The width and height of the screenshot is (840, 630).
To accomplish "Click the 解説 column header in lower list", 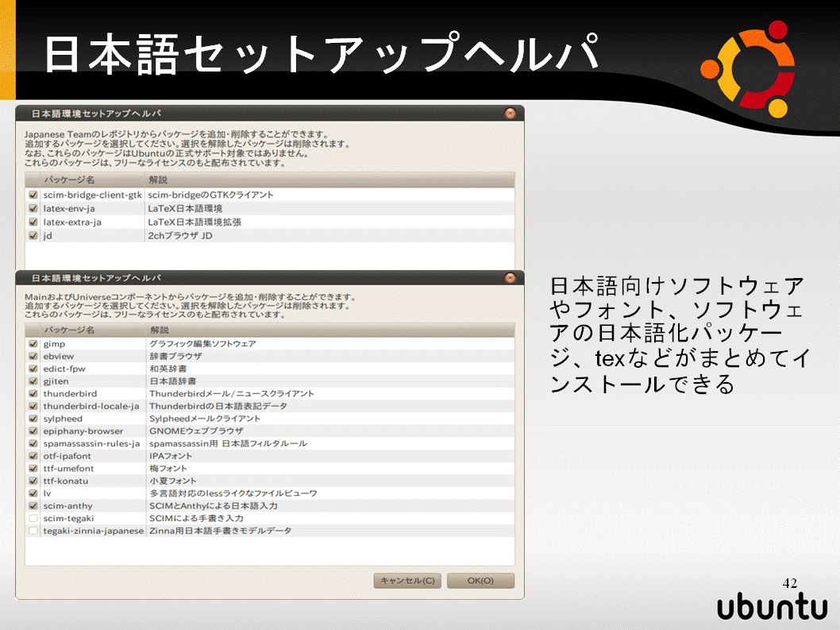I will (x=330, y=330).
